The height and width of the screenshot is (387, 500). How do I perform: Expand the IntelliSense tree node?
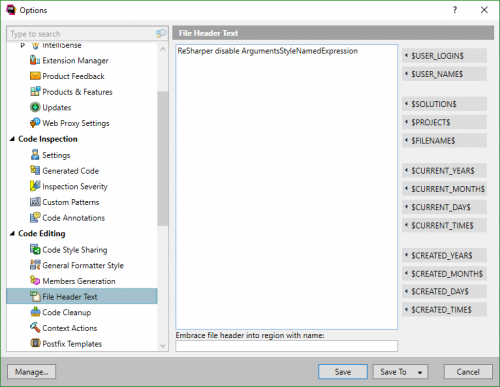pos(23,45)
